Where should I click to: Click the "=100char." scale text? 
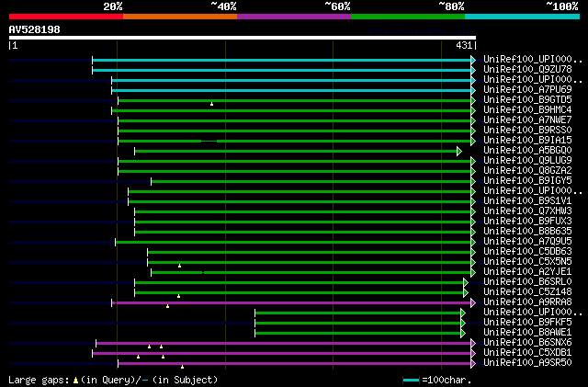447,381
